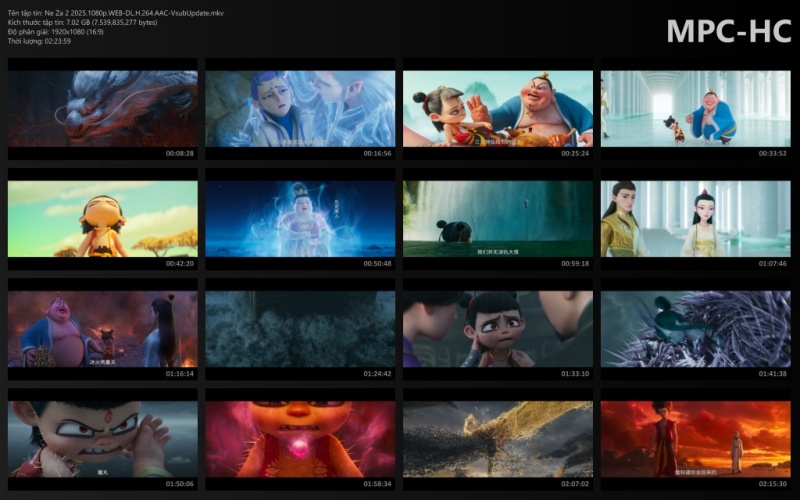The height and width of the screenshot is (500, 800).
Task: Click the timestamp label 00:42:20
Action: 180,263
